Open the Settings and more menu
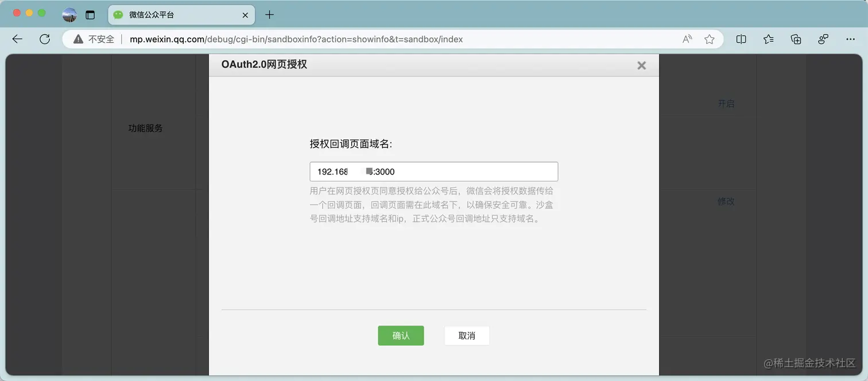Screen dimensions: 868x381 pos(851,39)
